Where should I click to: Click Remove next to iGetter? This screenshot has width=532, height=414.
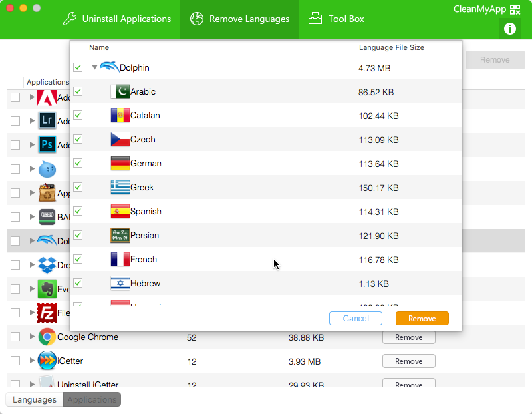click(x=408, y=361)
